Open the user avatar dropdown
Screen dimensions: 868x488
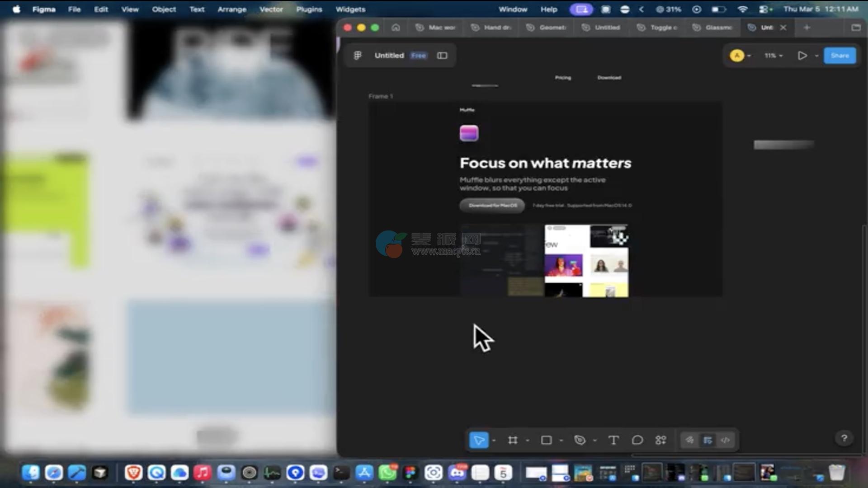[741, 56]
